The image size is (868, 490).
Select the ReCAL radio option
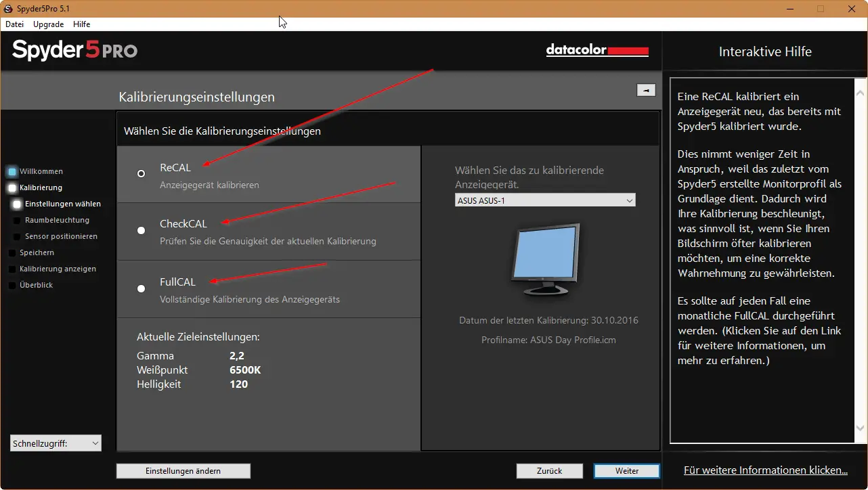click(x=141, y=173)
